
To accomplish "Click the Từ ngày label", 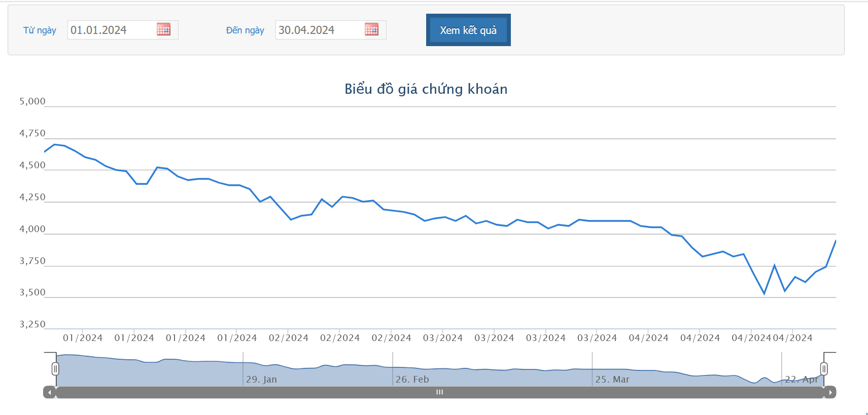I will tap(40, 30).
